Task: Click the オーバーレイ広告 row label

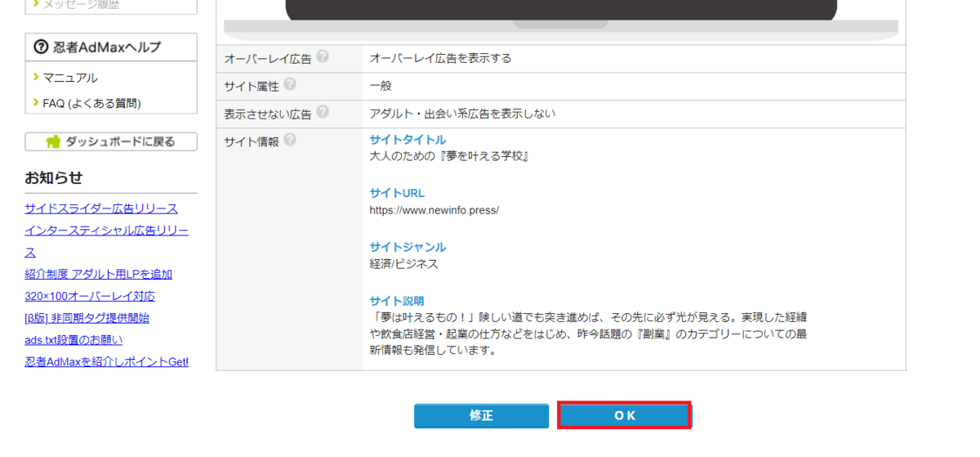Action: [x=268, y=58]
